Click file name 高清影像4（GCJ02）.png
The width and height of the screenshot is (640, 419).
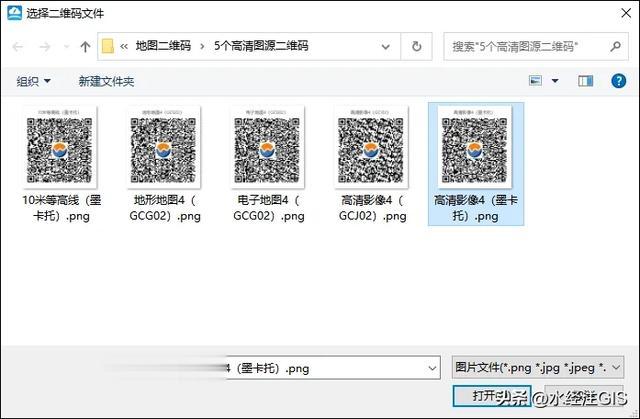coord(372,208)
